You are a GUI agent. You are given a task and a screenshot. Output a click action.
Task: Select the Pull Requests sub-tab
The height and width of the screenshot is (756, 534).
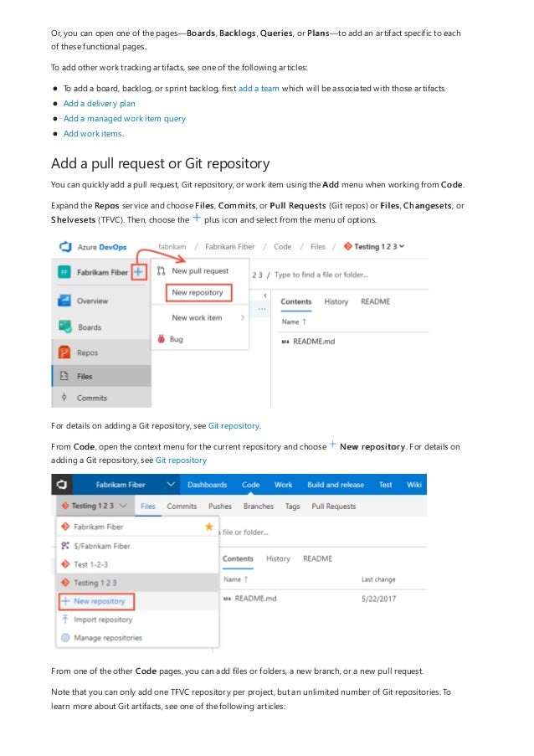(x=333, y=507)
